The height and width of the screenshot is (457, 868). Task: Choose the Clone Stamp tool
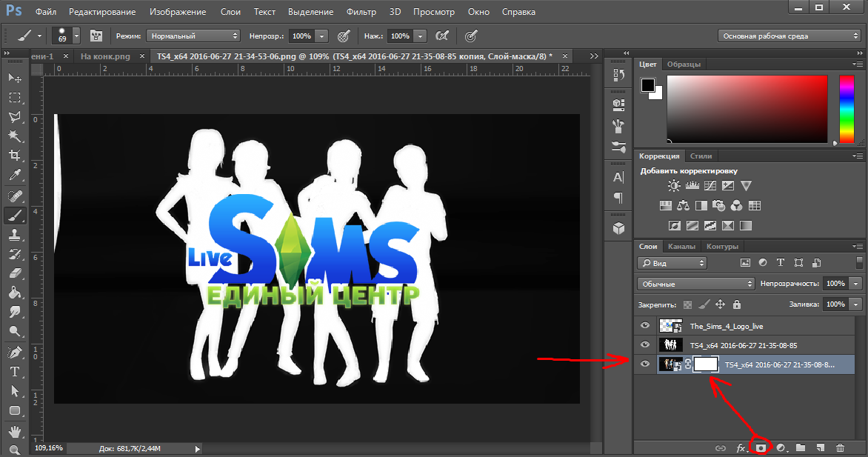15,235
